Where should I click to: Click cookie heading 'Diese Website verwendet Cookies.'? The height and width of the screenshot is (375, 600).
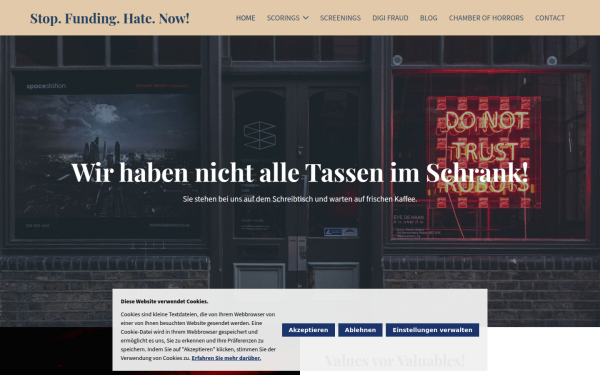click(x=165, y=302)
